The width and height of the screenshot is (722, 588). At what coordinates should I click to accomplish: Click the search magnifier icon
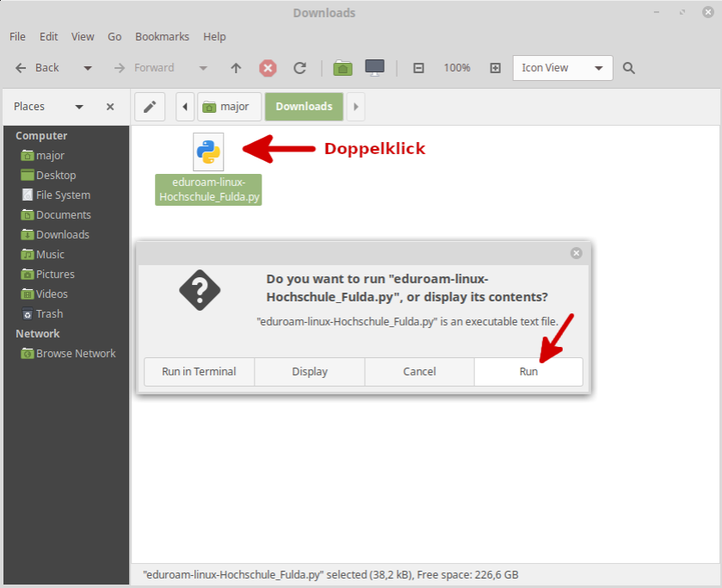(629, 68)
